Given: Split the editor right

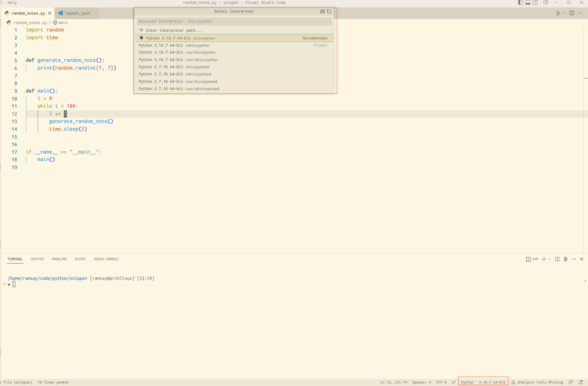Looking at the screenshot, I should pos(572,13).
